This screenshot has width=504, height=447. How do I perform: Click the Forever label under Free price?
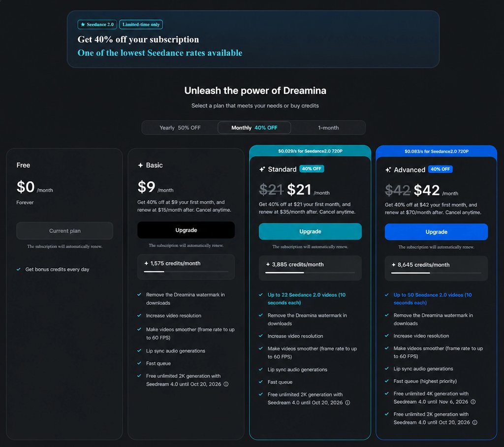pyautogui.click(x=25, y=203)
